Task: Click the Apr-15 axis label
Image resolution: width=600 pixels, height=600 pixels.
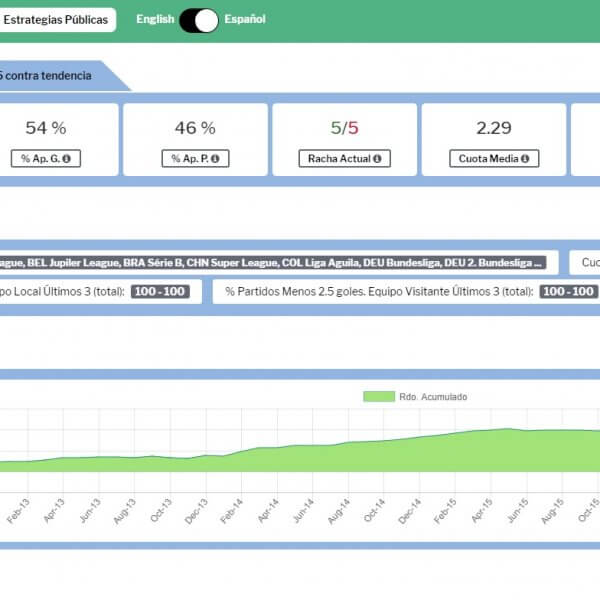Action: coord(482,511)
